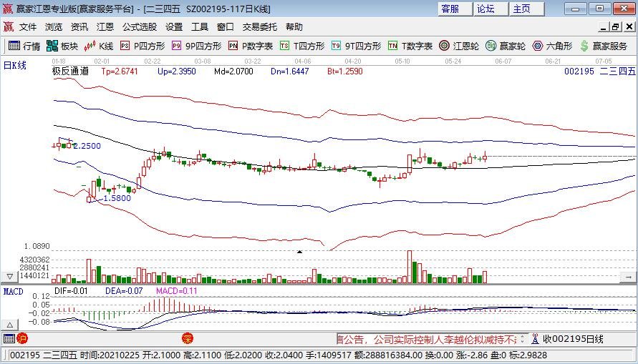
Task: Open the T四方形 tool
Action: click(302, 46)
